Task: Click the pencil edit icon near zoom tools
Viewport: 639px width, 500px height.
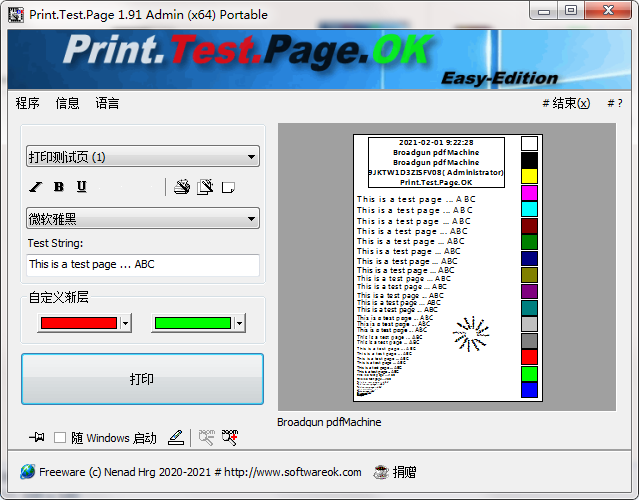Action: (x=176, y=437)
